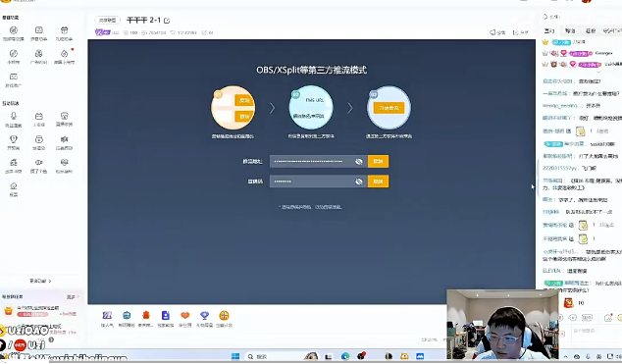The width and height of the screenshot is (622, 364).
Task: Click the masked stream address input field
Action: (319, 161)
